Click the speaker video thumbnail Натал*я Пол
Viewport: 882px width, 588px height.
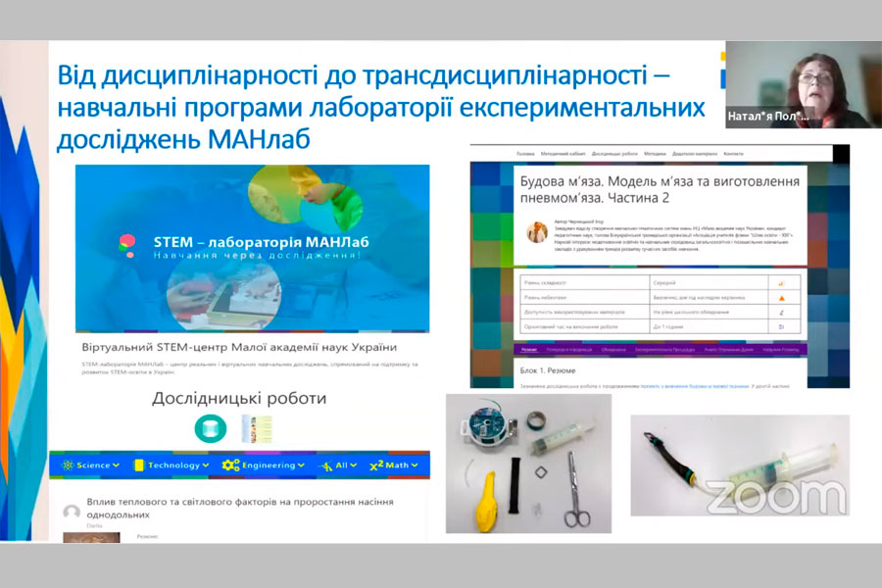[804, 84]
